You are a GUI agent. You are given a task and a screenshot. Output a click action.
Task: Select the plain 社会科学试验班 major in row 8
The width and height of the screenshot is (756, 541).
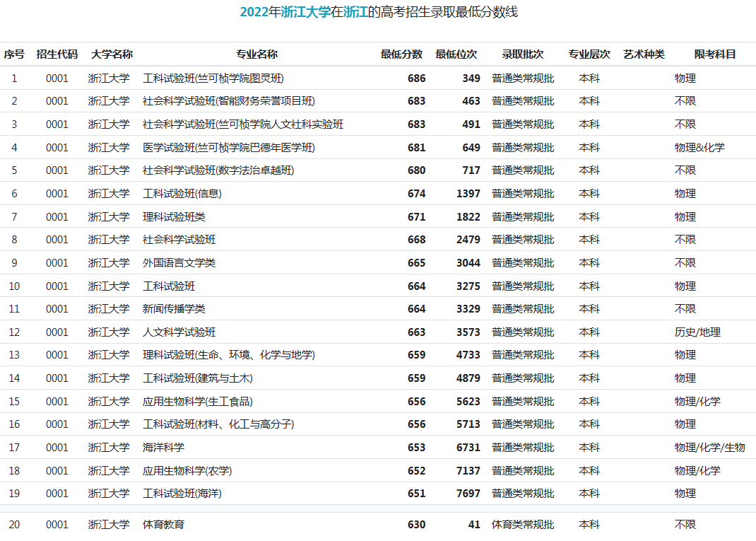[x=179, y=239]
